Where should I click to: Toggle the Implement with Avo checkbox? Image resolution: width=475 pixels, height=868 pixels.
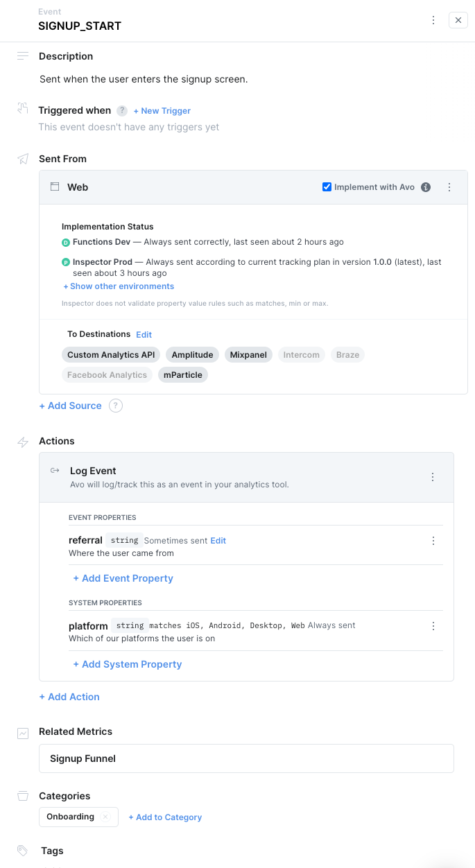click(327, 187)
